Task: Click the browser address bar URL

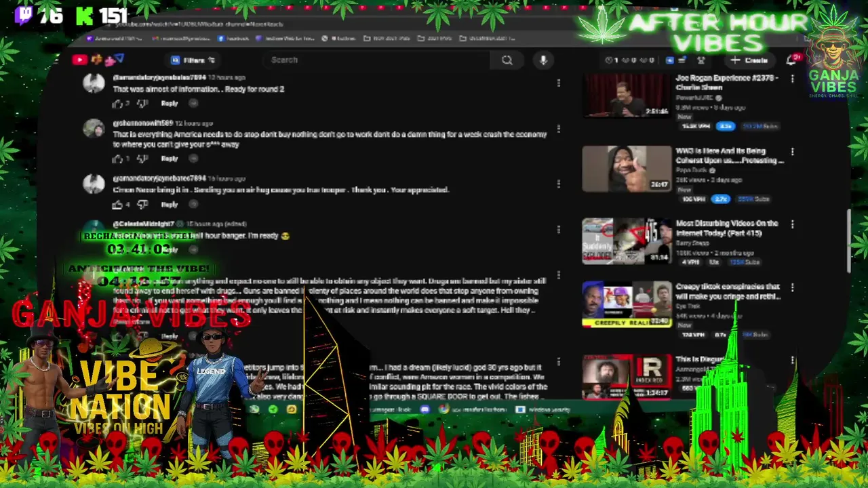Action: [198, 24]
